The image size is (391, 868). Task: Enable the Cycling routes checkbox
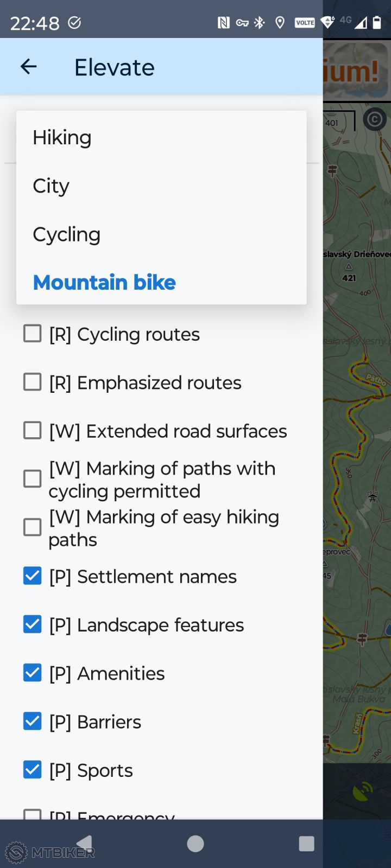point(33,334)
